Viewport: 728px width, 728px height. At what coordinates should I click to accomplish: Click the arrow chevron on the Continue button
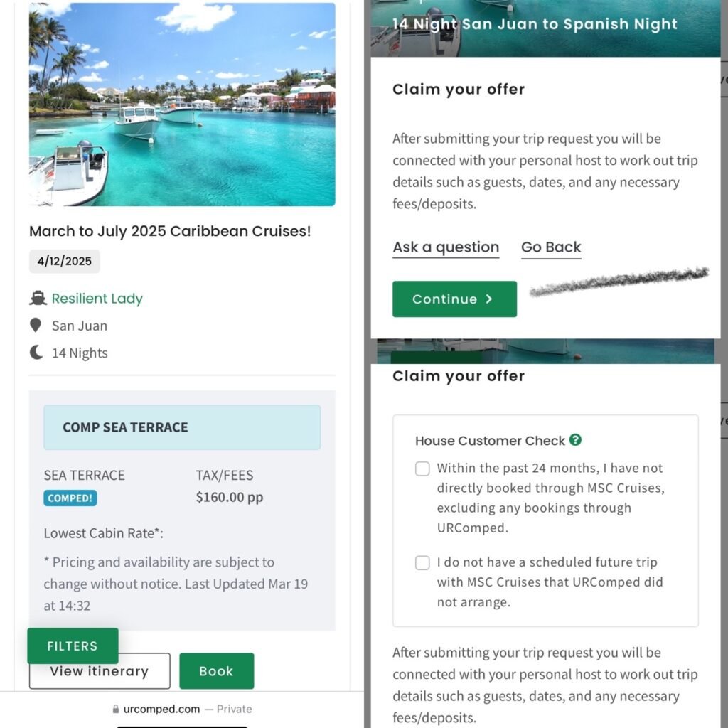click(489, 299)
